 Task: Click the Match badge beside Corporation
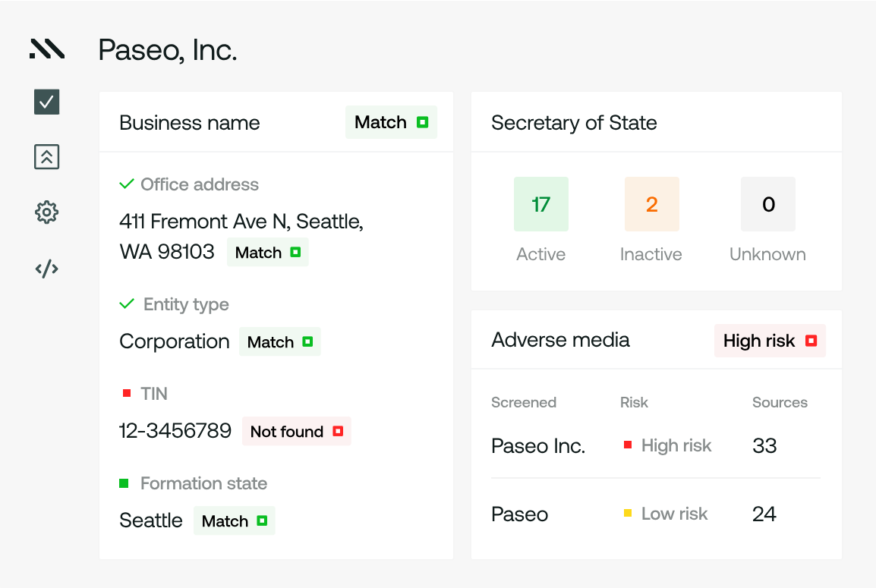(x=279, y=342)
